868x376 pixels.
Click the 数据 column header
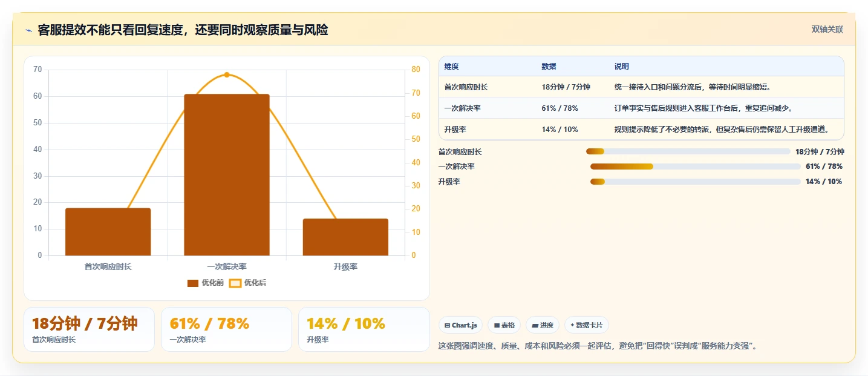(x=549, y=67)
